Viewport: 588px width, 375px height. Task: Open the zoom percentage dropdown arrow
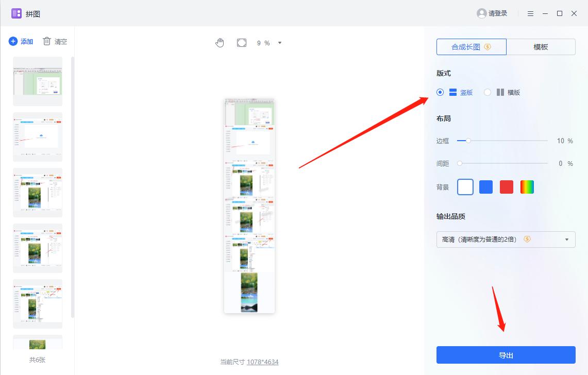click(280, 43)
